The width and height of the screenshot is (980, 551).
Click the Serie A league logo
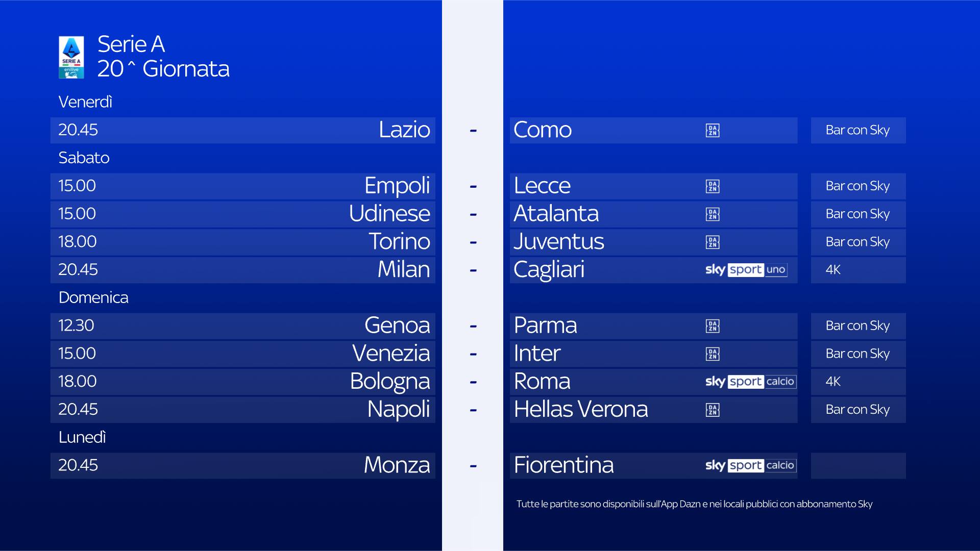pyautogui.click(x=71, y=57)
